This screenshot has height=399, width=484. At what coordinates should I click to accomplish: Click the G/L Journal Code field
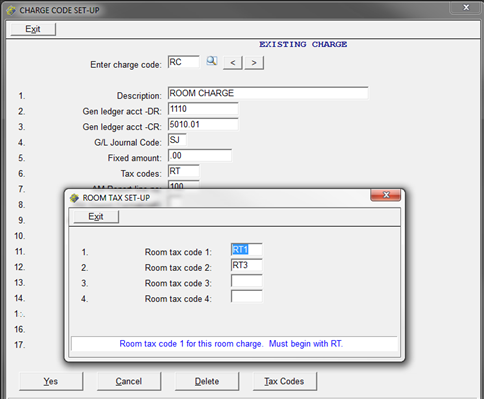click(177, 140)
